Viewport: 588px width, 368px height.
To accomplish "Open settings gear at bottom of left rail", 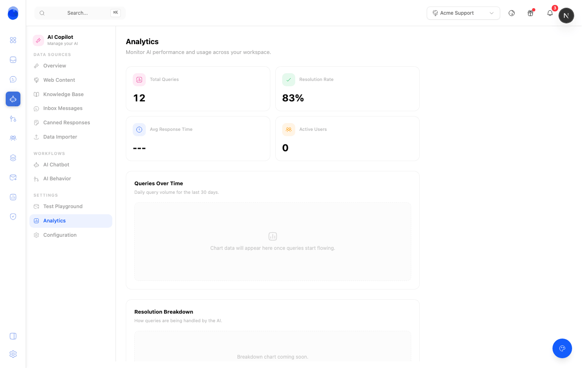I will click(13, 354).
